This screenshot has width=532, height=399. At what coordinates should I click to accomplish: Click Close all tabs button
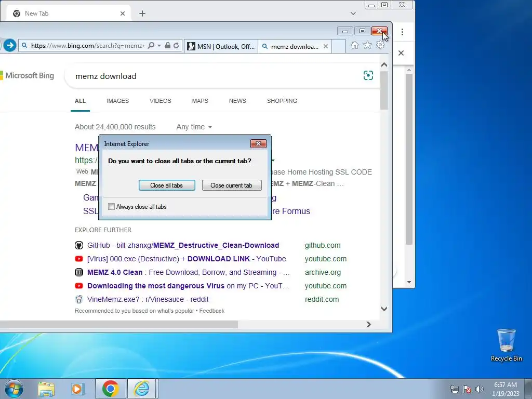coord(167,185)
